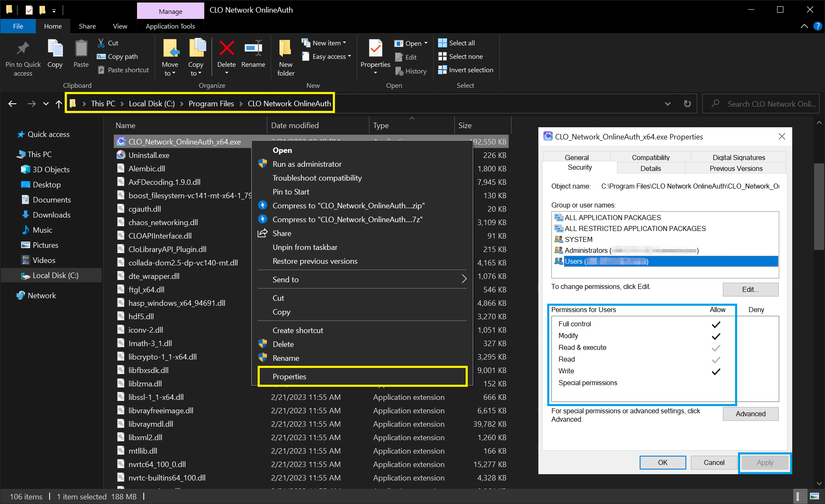Switch to the Compatibility tab

pos(651,157)
